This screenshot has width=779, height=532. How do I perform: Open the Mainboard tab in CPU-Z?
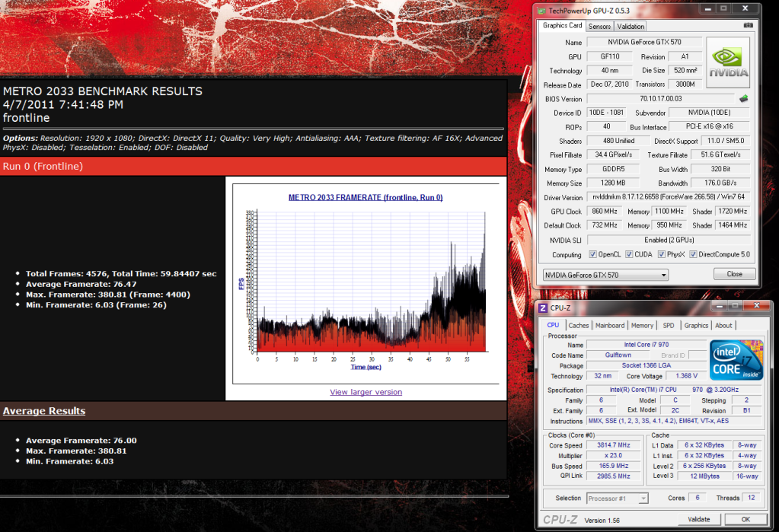(610, 325)
